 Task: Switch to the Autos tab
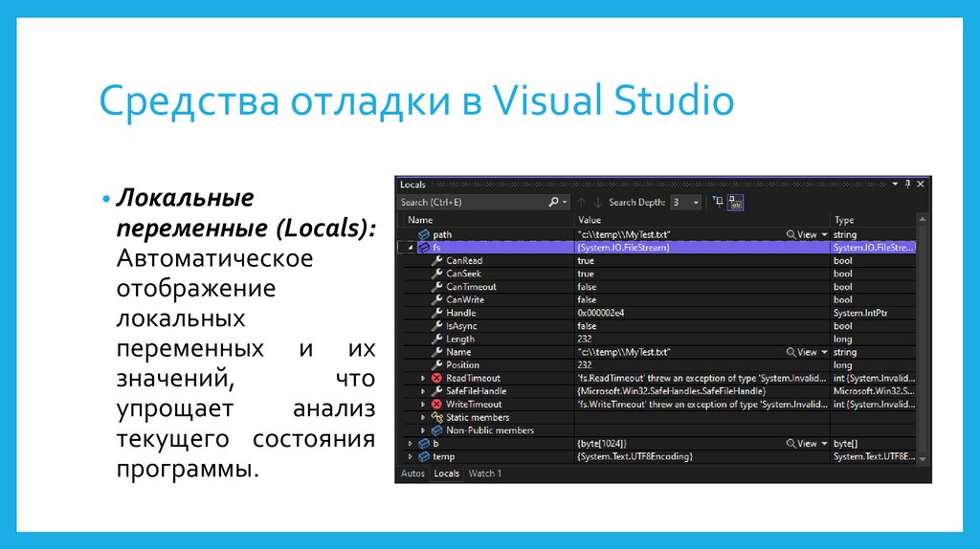(x=412, y=473)
